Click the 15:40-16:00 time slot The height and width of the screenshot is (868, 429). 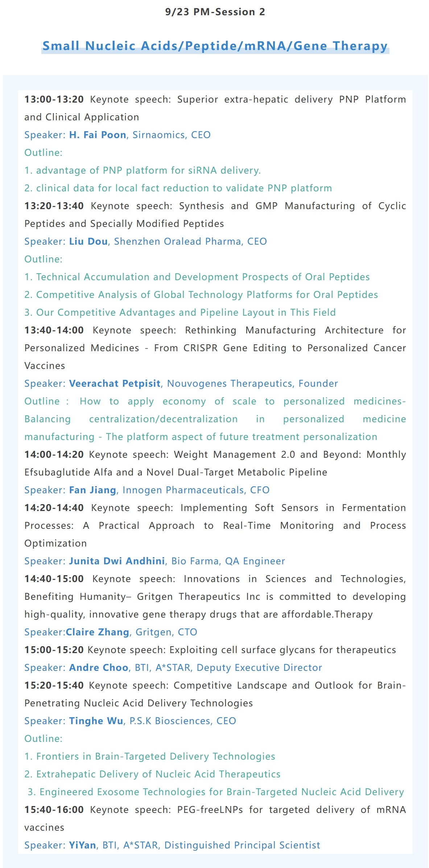[54, 810]
